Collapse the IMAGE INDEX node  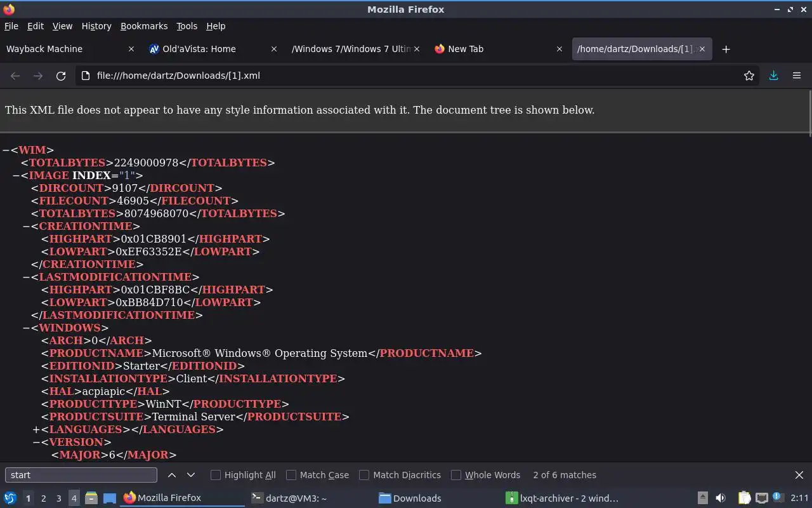(x=16, y=175)
